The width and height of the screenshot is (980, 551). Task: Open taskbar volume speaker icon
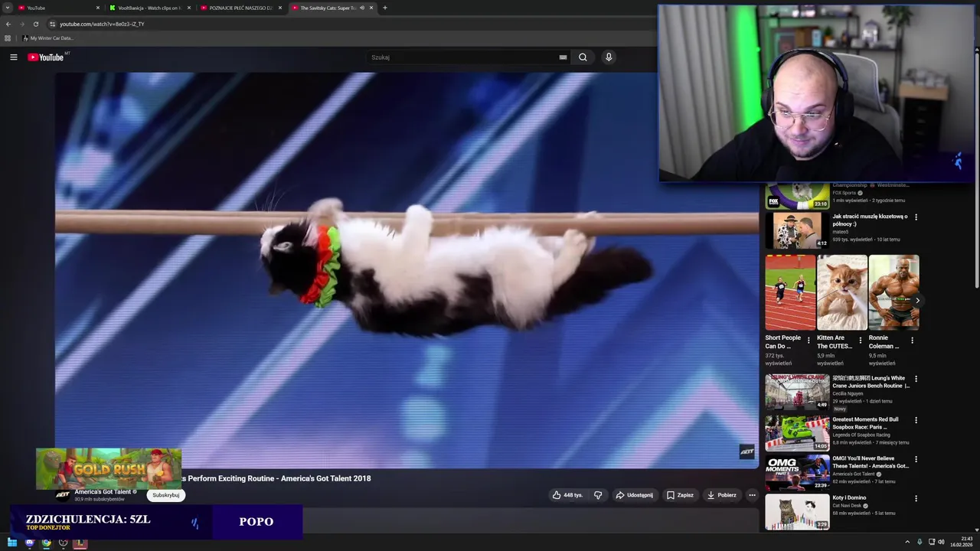click(941, 543)
